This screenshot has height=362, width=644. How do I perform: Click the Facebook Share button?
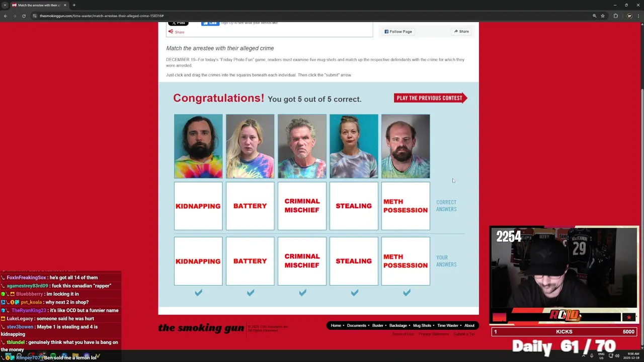[461, 32]
